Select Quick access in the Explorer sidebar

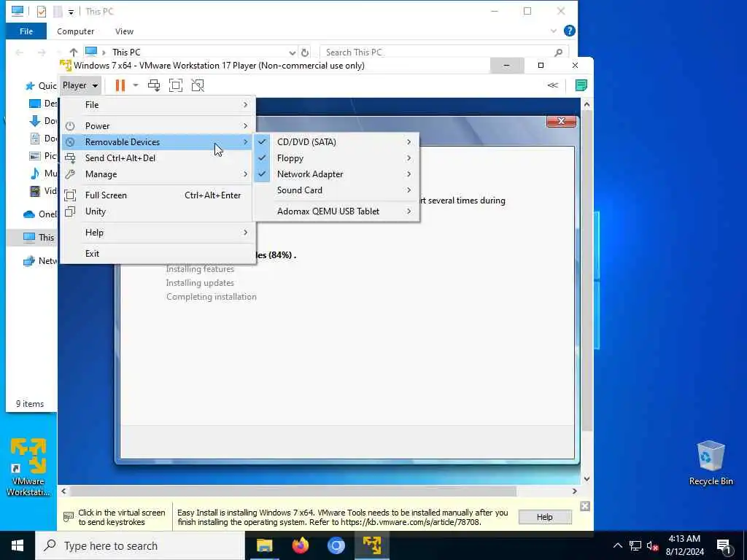click(41, 86)
